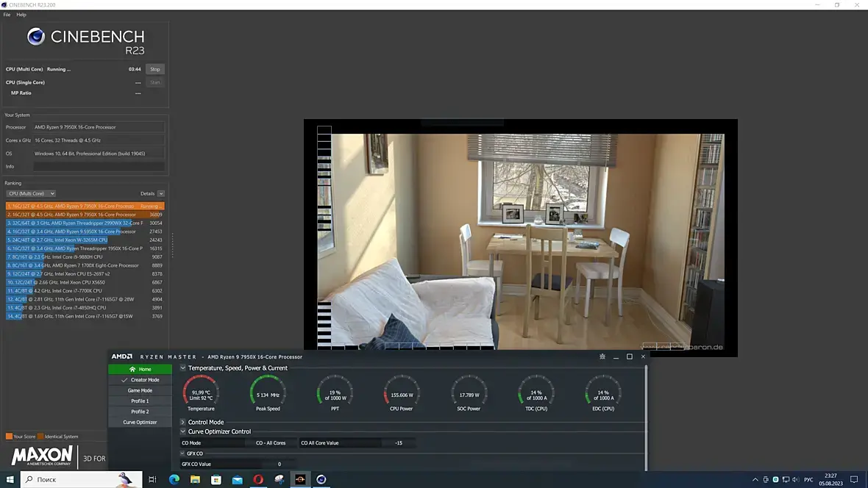868x488 pixels.
Task: Click the CPU Power gauge
Action: pos(402,393)
